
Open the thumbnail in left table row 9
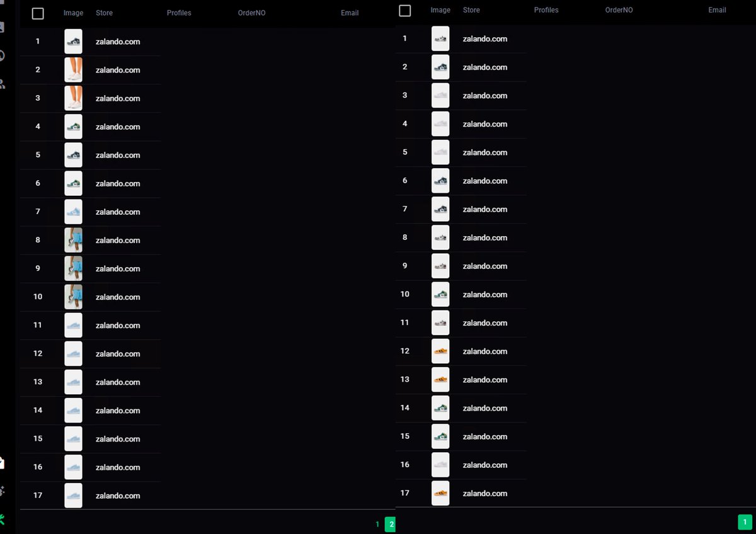pyautogui.click(x=73, y=268)
